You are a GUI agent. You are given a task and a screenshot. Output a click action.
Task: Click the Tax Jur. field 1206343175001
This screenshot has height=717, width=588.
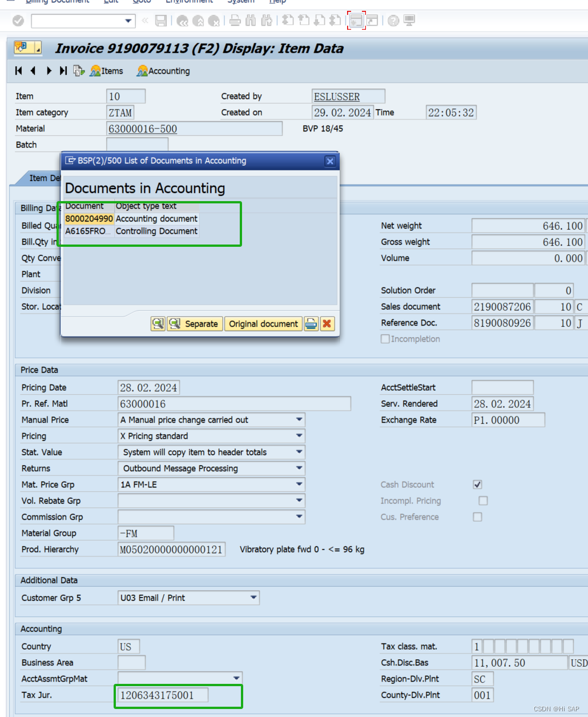click(163, 695)
